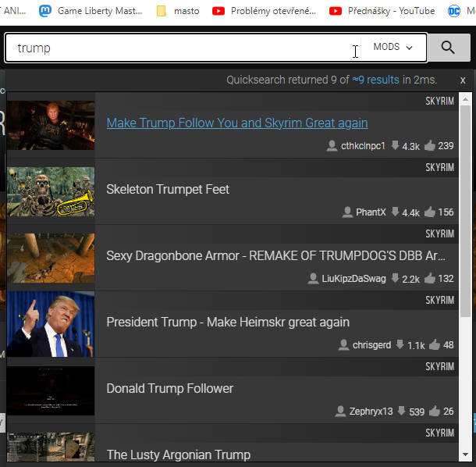This screenshot has height=467, width=476.
Task: Click the Make Trump Follow You thumbnail
Action: point(51,125)
